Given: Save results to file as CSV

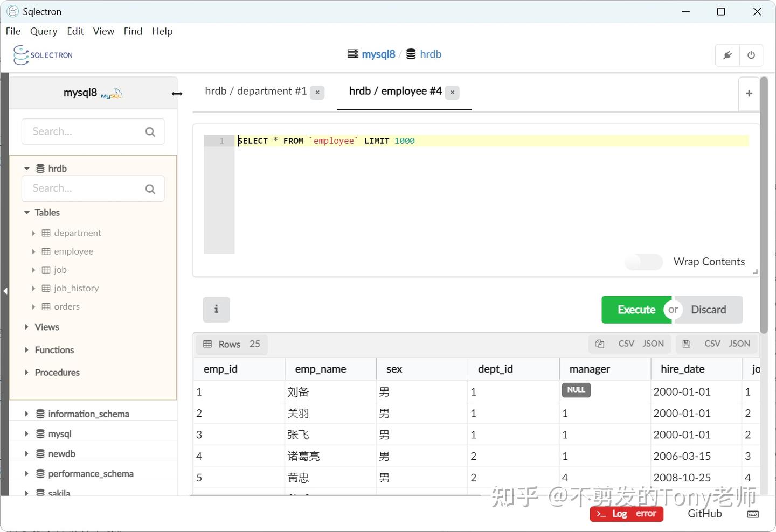Looking at the screenshot, I should pos(712,344).
